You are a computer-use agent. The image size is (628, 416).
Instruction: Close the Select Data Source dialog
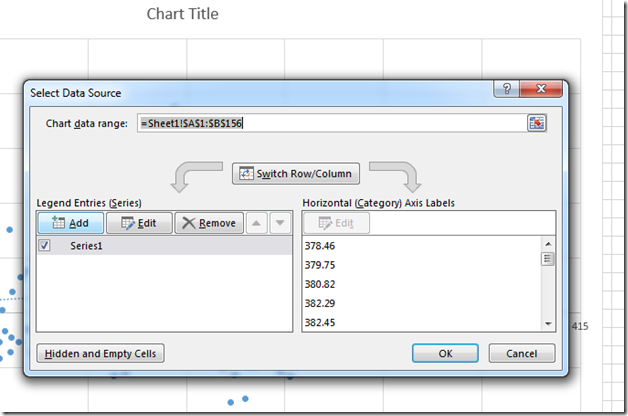pos(539,91)
